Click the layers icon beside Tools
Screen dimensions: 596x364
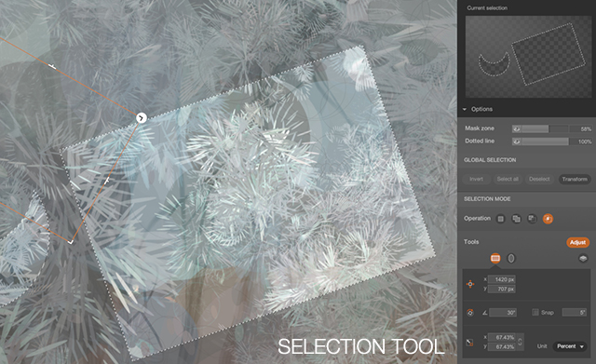tap(583, 259)
